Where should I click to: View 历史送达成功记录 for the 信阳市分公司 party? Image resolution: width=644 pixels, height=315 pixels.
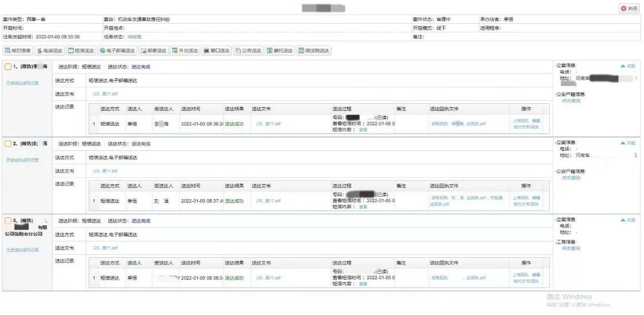point(23,250)
